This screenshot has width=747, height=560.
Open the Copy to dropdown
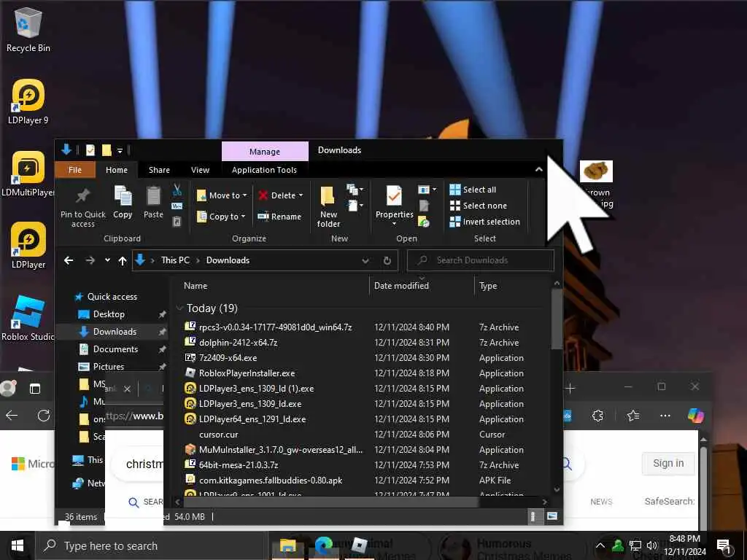click(221, 216)
